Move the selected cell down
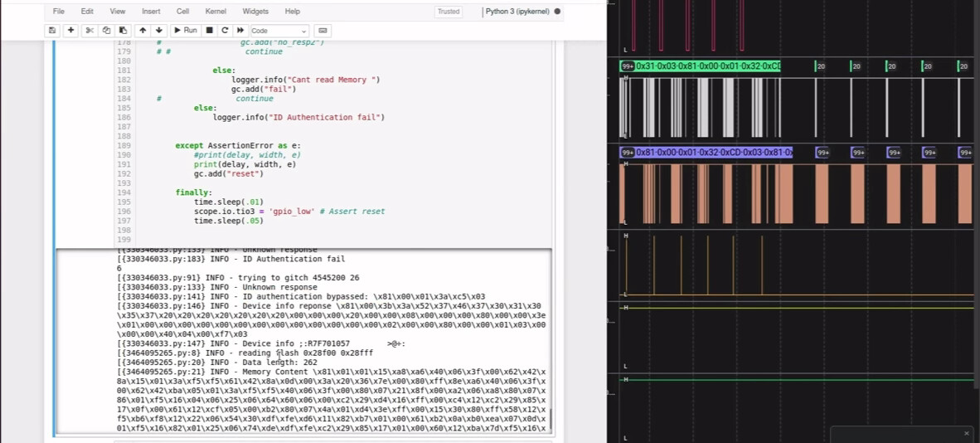Screen dimensions: 980x443 158,31
